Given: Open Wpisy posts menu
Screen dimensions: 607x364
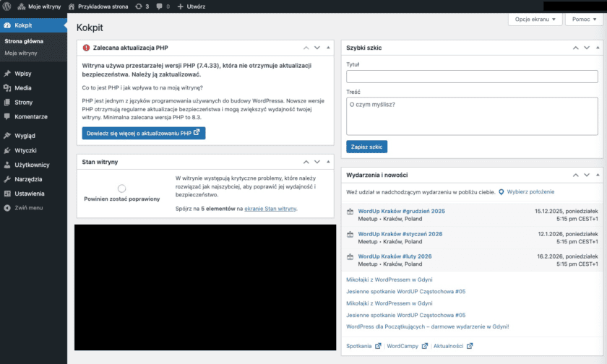Looking at the screenshot, I should (x=33, y=74).
